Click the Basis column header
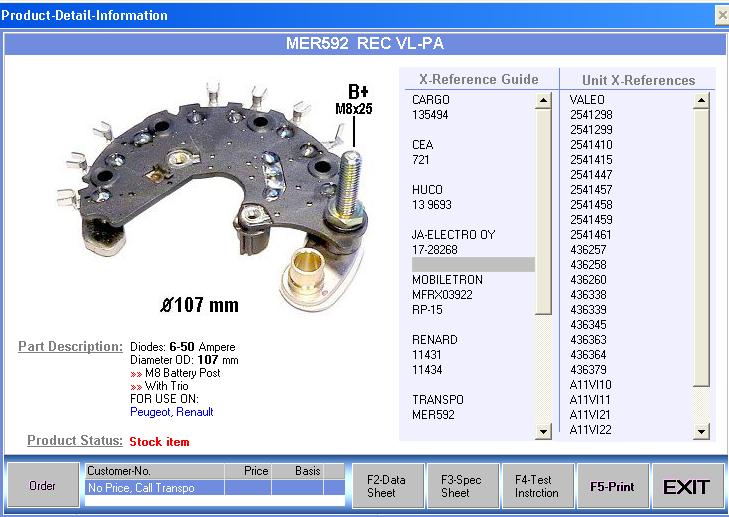Image resolution: width=729 pixels, height=517 pixels. (x=298, y=471)
